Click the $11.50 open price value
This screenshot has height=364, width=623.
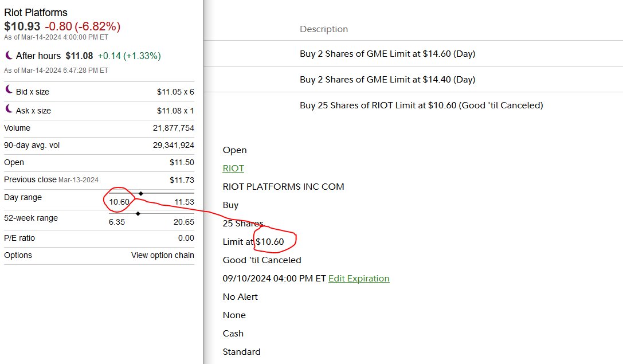tap(182, 162)
